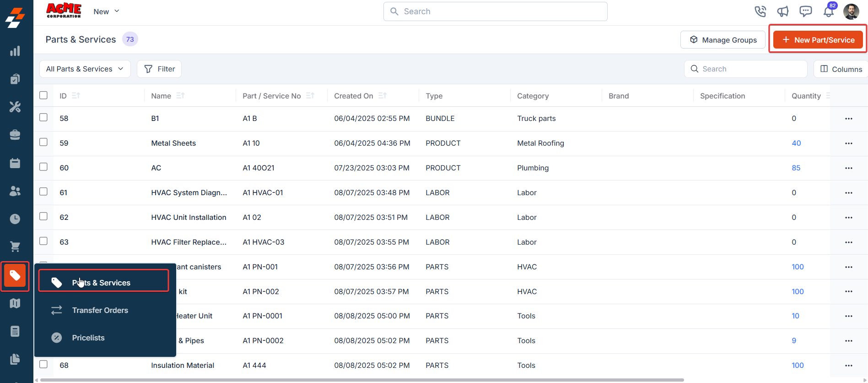Click the phone call icon in header
Screen dimensions: 868x383
[760, 11]
